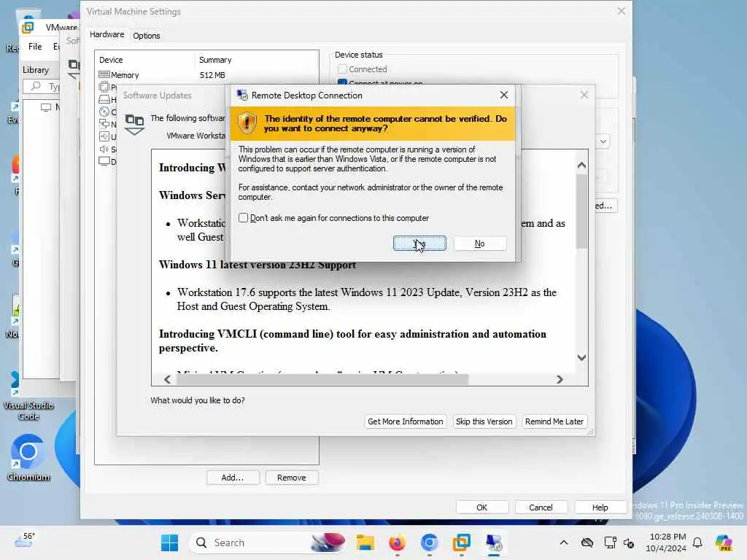Click the Memory device icon
This screenshot has width=747, height=560.
(x=104, y=75)
